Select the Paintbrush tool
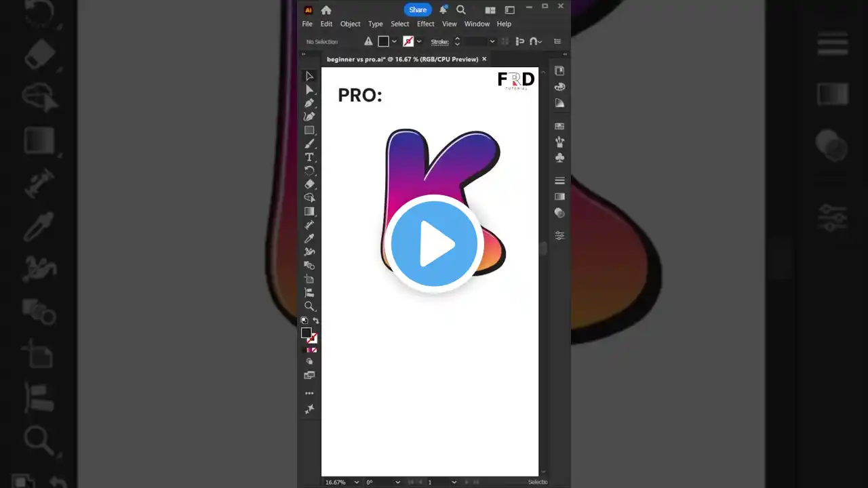The image size is (868, 488). 309,144
